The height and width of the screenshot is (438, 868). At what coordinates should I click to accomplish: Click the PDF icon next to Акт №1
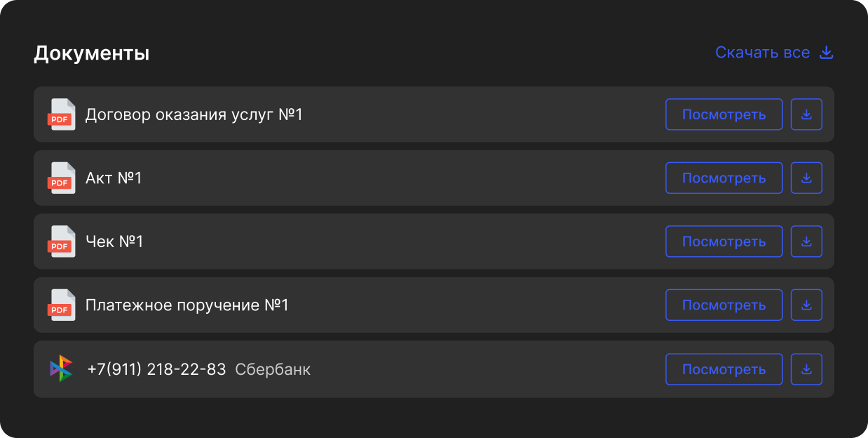61,178
